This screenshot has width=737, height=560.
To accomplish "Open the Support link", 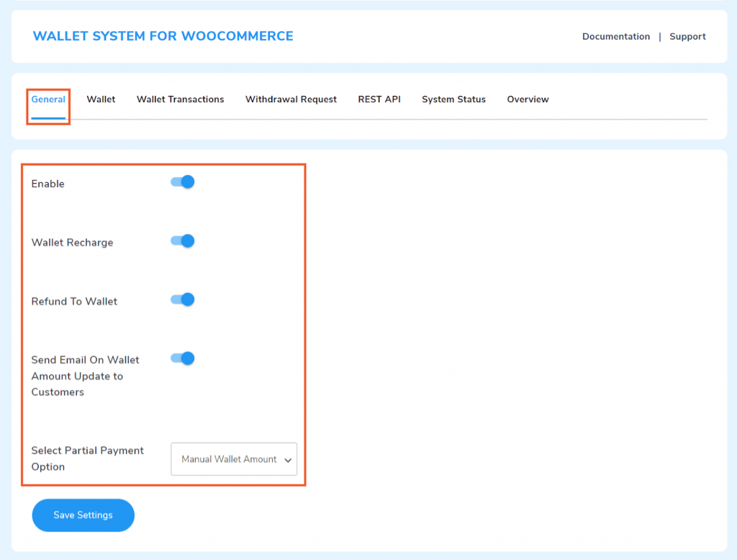I will [687, 37].
